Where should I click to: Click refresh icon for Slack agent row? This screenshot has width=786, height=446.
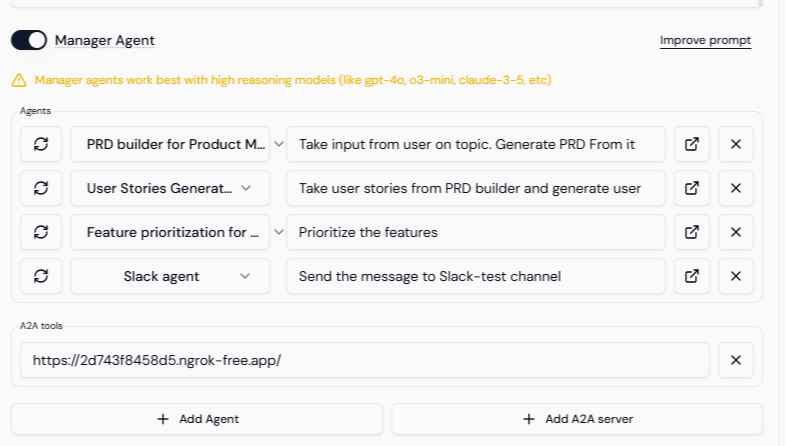coord(41,276)
